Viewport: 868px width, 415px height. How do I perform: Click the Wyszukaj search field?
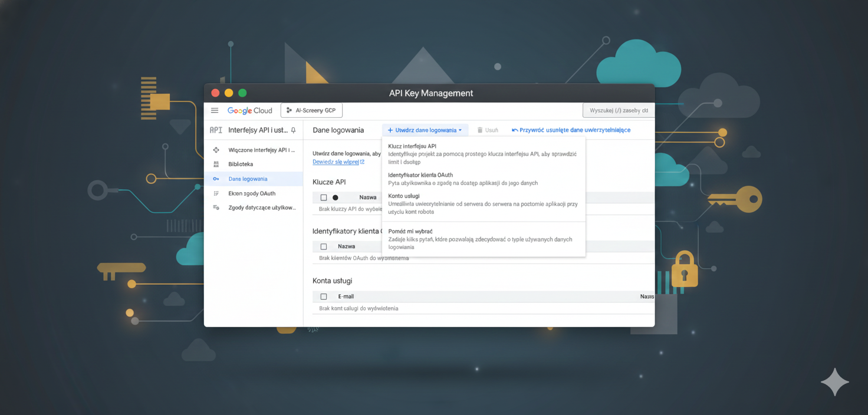coord(618,110)
